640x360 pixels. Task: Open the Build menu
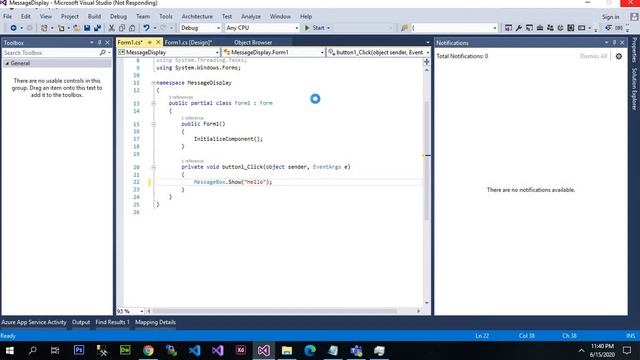click(94, 16)
